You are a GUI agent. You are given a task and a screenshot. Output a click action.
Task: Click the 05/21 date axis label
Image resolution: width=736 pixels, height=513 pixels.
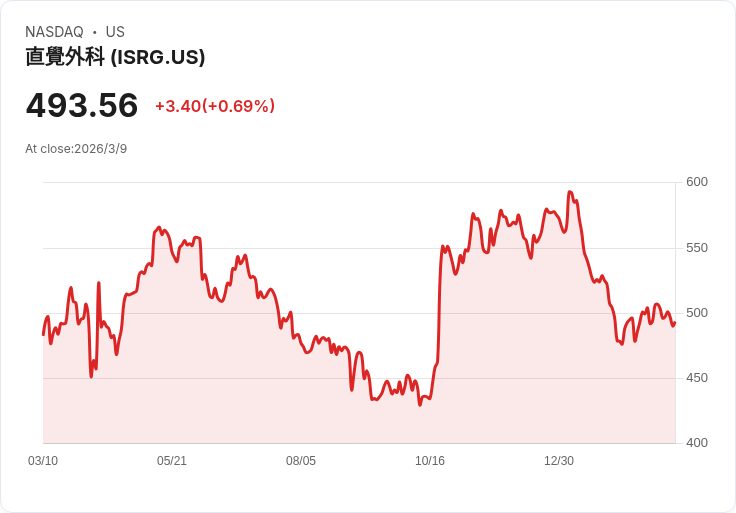point(172,460)
